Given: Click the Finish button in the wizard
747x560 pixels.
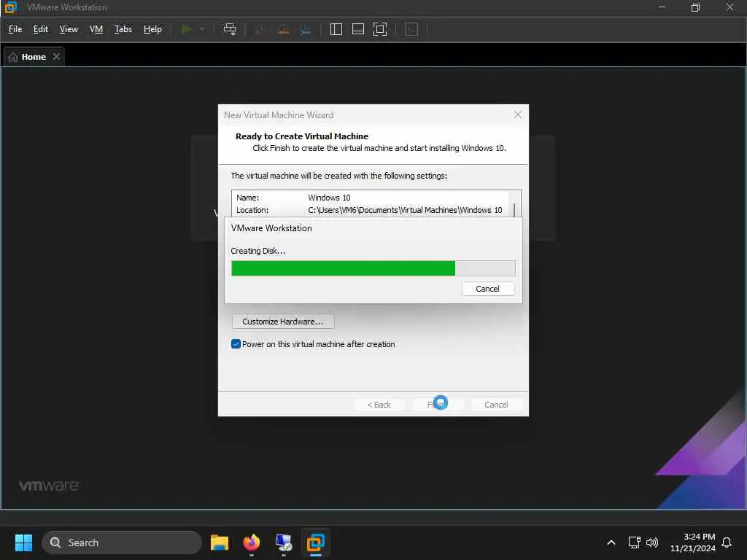Looking at the screenshot, I should point(438,404).
